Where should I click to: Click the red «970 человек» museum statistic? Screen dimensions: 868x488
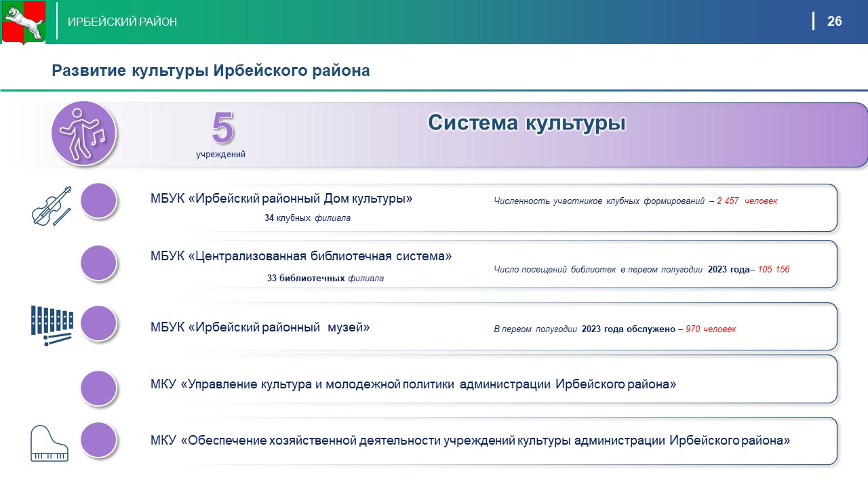pos(711,329)
